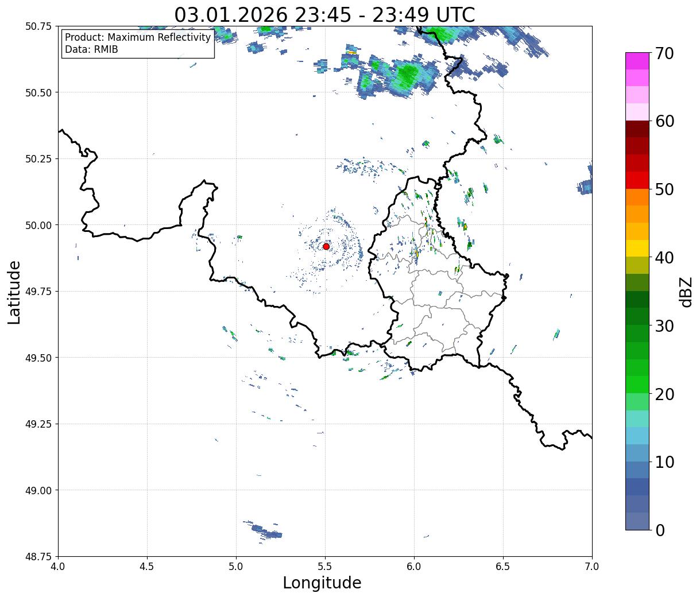Viewport: 700px width, 597px height.
Task: Click the yellow swatch above 40
Action: pos(637,249)
